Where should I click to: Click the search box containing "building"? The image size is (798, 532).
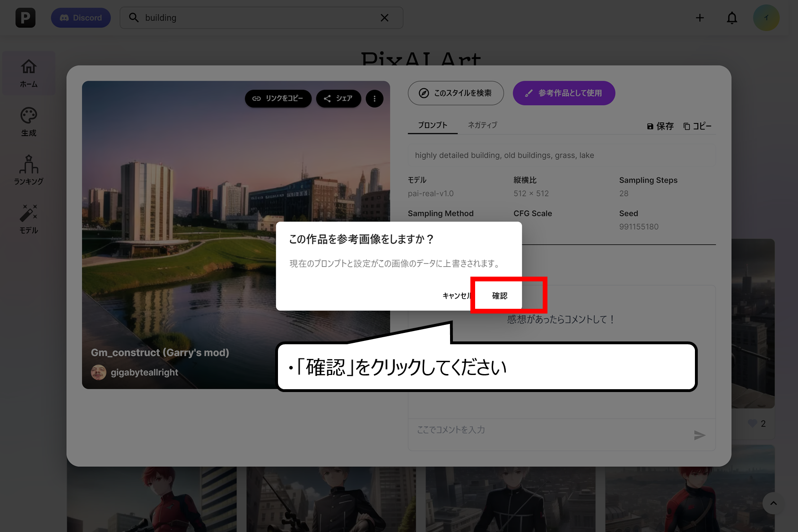[261, 18]
